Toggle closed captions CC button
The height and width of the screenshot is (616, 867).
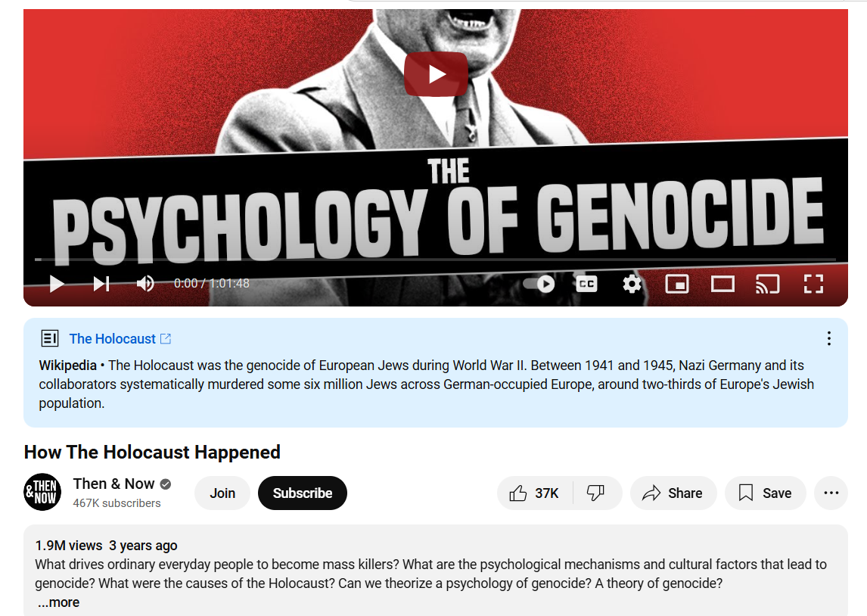586,284
